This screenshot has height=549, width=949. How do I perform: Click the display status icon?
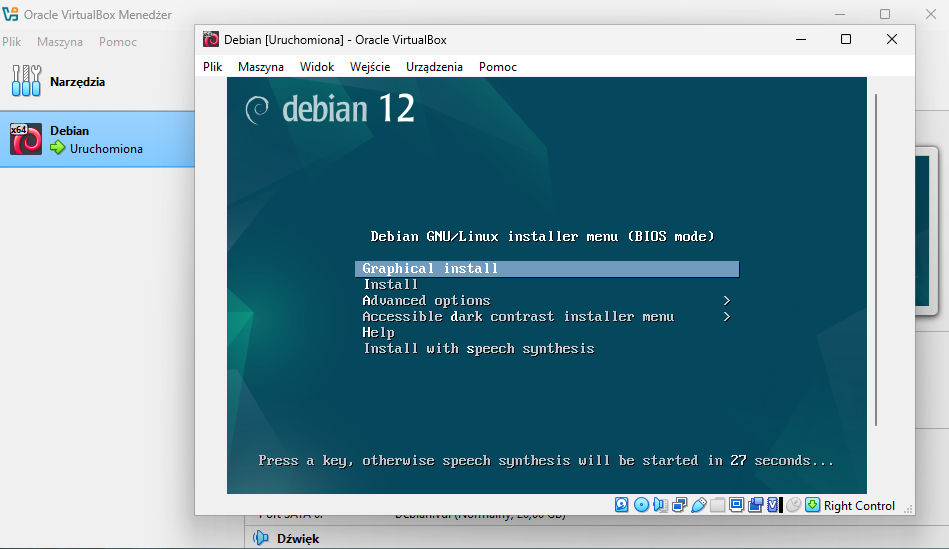coord(737,505)
